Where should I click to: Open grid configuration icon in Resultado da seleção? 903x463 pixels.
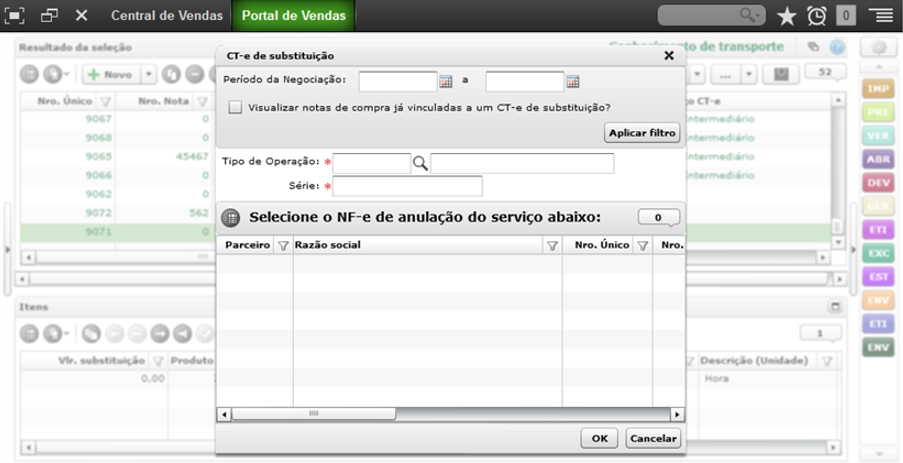point(29,74)
